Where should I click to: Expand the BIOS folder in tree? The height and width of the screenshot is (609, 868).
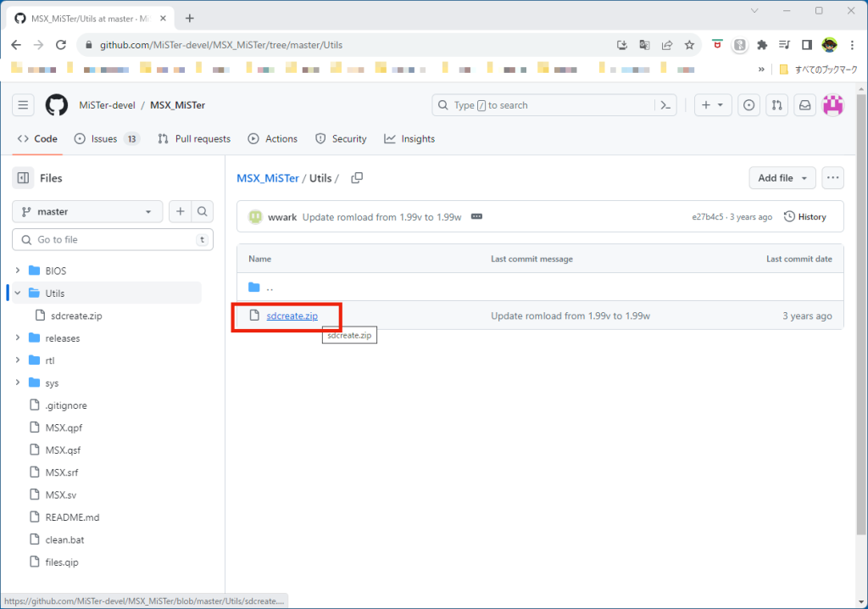(x=18, y=271)
